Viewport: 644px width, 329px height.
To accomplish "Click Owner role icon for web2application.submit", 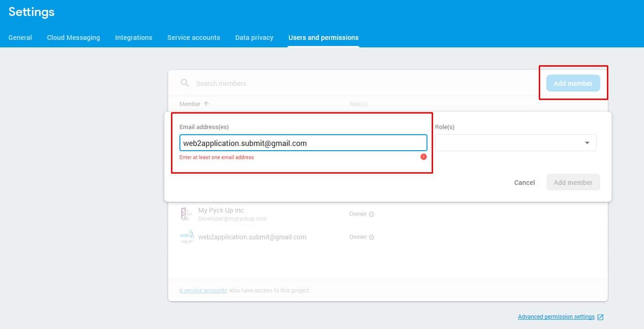I will 372,237.
